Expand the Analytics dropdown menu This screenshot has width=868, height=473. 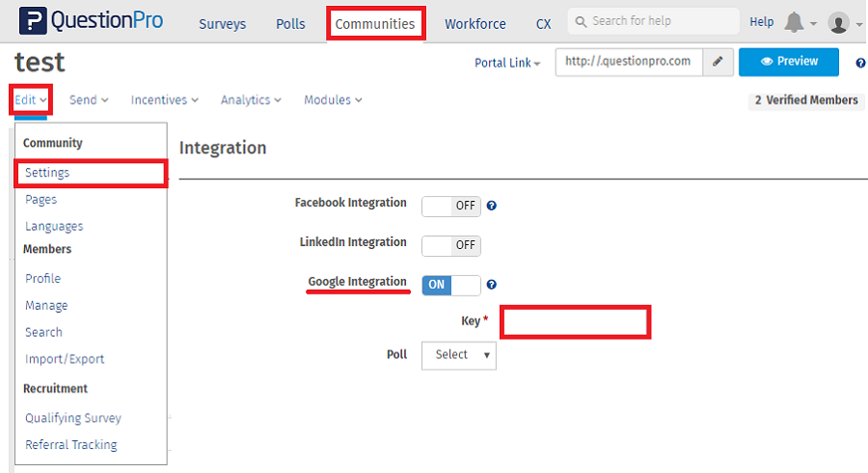tap(251, 99)
